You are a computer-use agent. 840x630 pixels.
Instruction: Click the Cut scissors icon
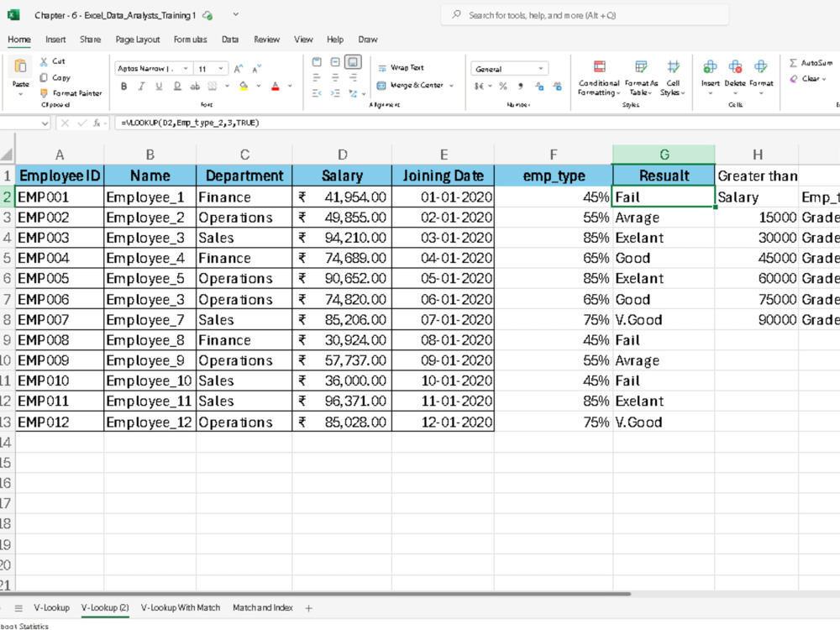[x=44, y=61]
